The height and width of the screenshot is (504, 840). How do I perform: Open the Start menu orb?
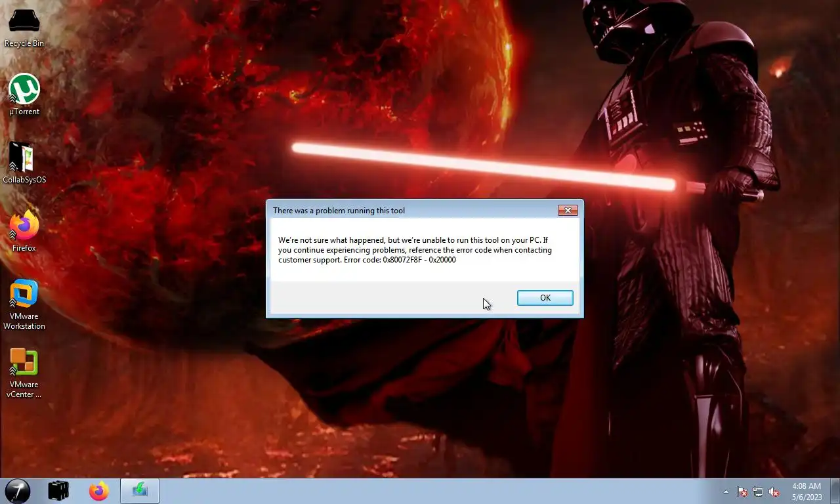[18, 491]
